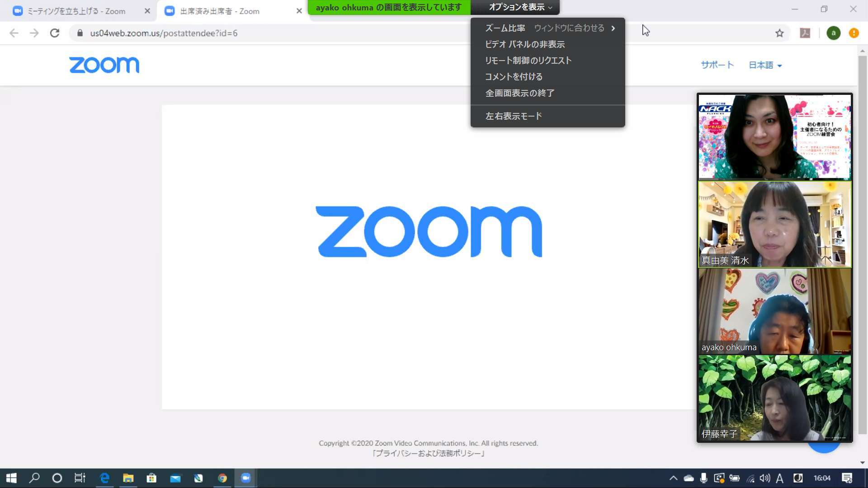The width and height of the screenshot is (868, 488).
Task: Click the Zoom logo in the page header
Action: pos(104,65)
